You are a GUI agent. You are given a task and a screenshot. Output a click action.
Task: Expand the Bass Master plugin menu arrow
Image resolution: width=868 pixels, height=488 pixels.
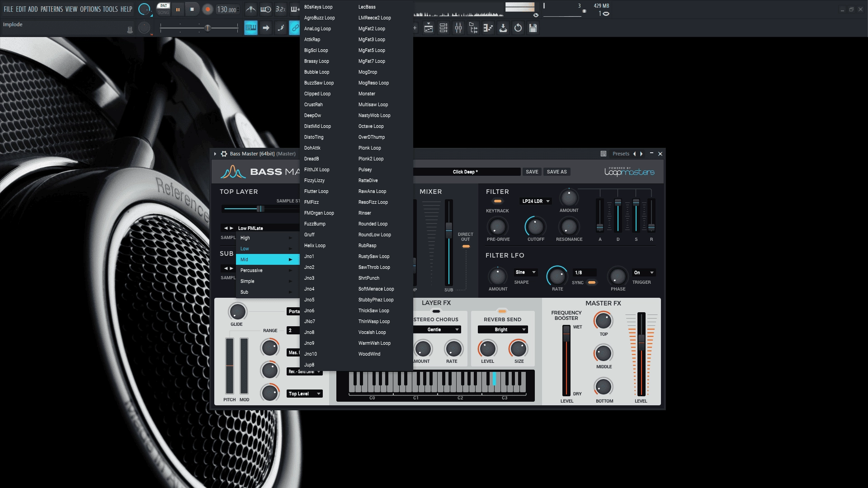(215, 154)
